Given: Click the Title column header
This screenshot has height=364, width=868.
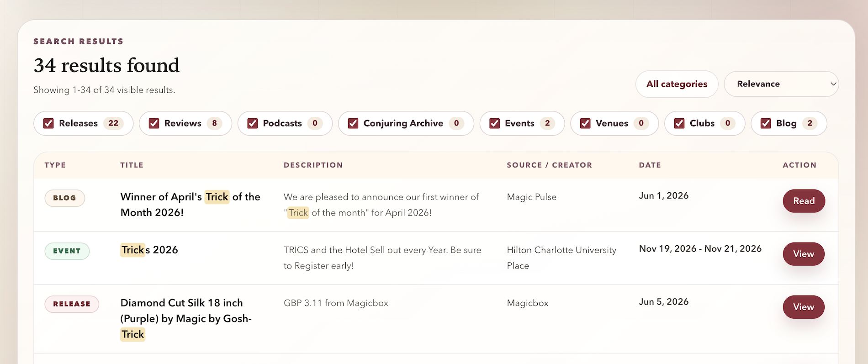Looking at the screenshot, I should [132, 165].
